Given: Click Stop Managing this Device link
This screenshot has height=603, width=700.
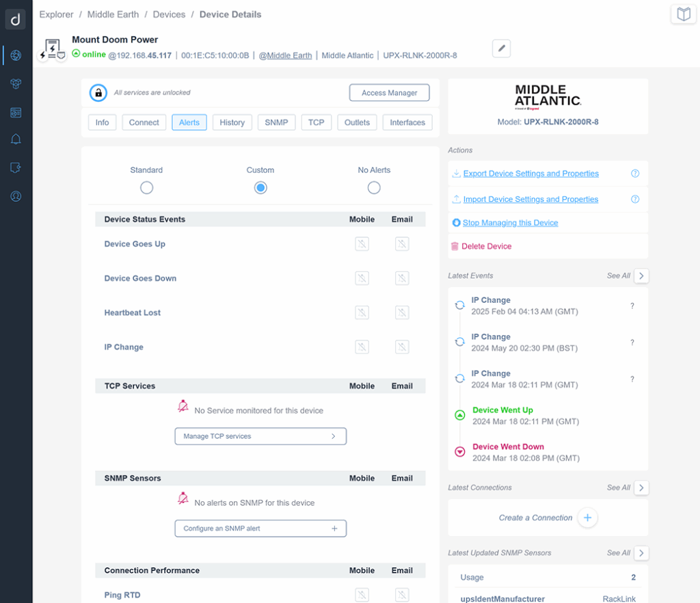Looking at the screenshot, I should tap(510, 223).
